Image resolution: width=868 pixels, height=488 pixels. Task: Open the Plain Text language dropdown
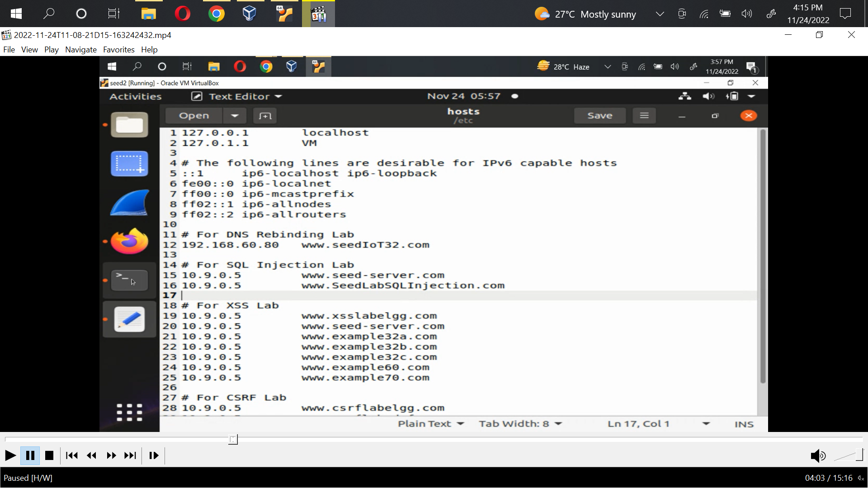[x=430, y=423]
